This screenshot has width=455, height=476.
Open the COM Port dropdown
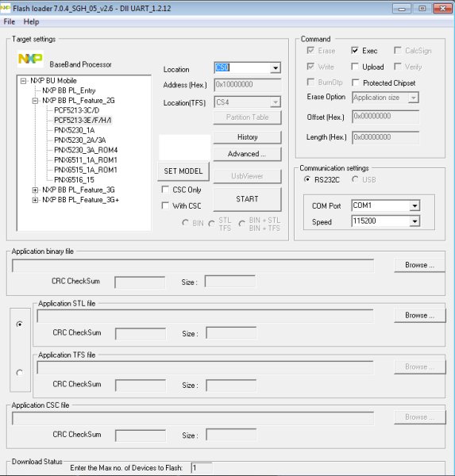click(415, 205)
